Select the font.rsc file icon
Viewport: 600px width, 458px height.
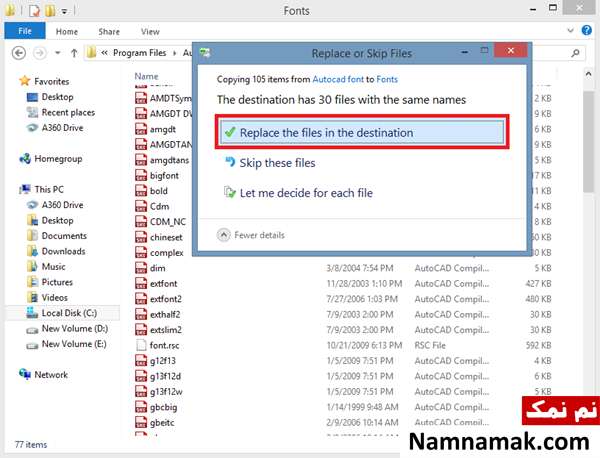[141, 345]
